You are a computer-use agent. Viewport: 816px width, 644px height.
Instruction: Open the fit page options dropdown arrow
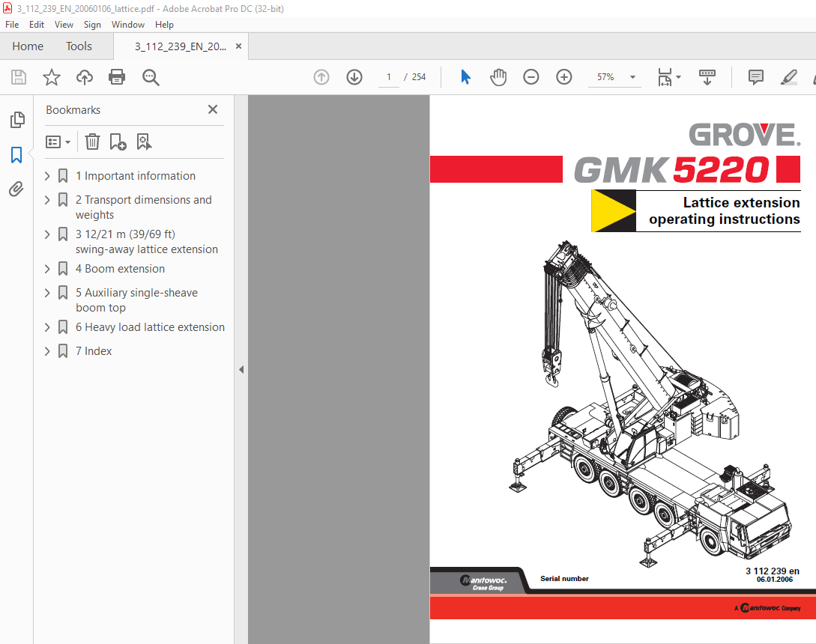point(678,77)
